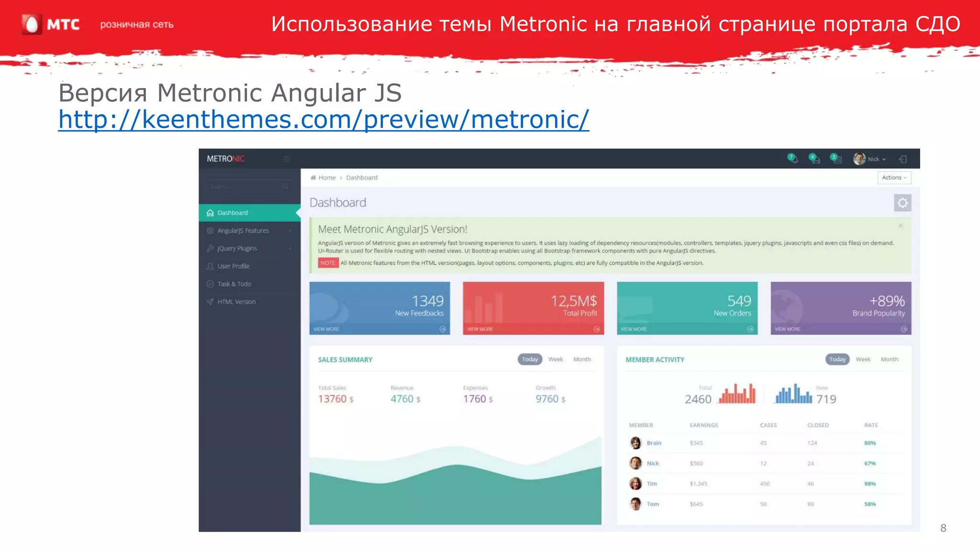The image size is (980, 551).
Task: Click the dashboard settings gear button
Action: point(902,203)
